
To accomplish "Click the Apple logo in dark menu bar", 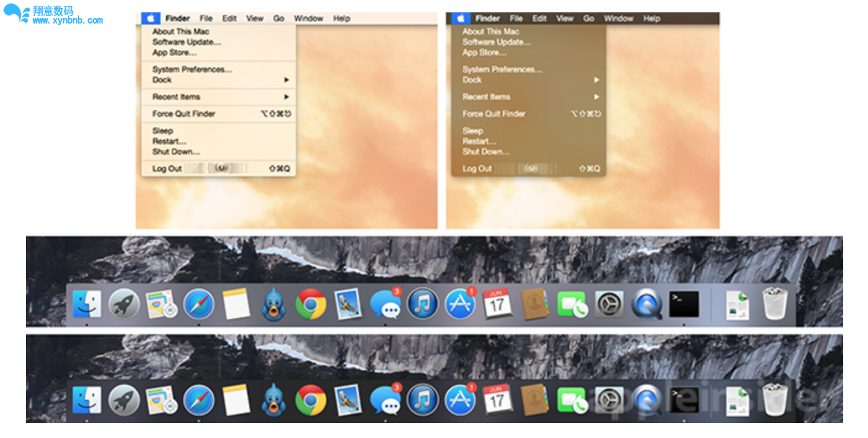I will click(x=460, y=19).
